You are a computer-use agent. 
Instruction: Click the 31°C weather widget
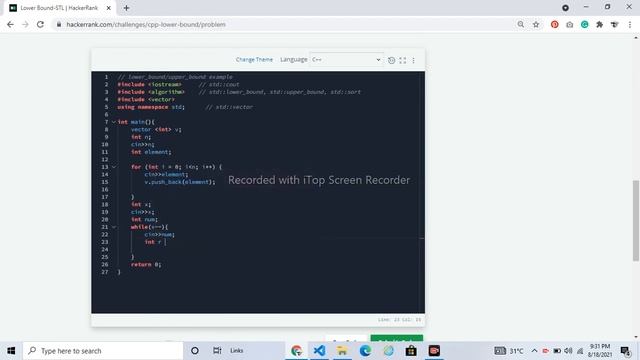pos(509,351)
